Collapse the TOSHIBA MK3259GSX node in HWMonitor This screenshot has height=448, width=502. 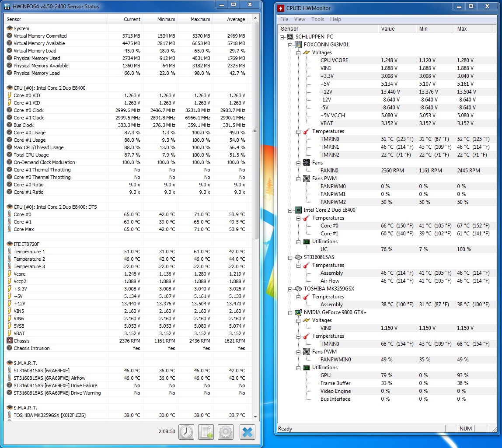pyautogui.click(x=290, y=289)
